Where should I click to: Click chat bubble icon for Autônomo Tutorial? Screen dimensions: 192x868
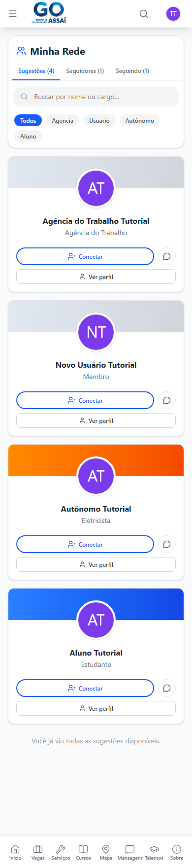[167, 544]
